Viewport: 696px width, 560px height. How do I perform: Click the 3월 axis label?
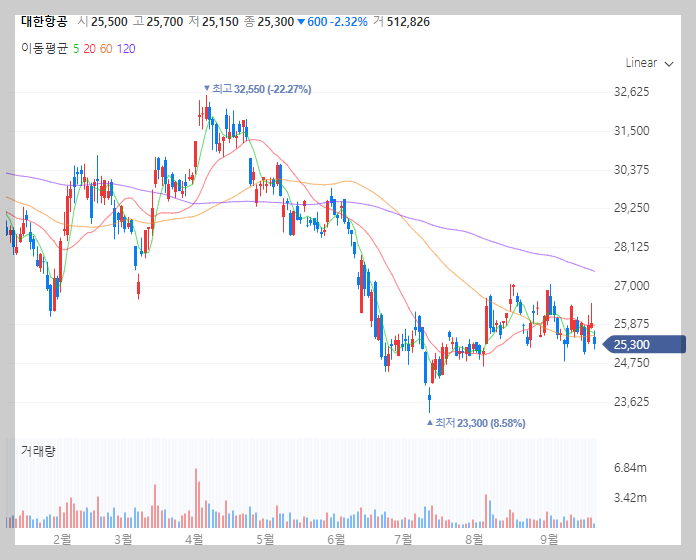click(123, 539)
